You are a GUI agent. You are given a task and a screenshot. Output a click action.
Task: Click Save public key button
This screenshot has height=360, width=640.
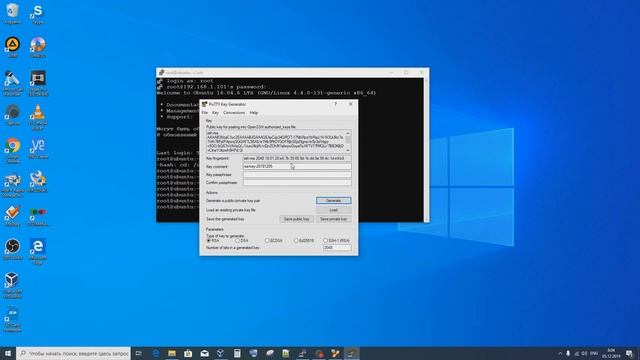click(x=296, y=219)
